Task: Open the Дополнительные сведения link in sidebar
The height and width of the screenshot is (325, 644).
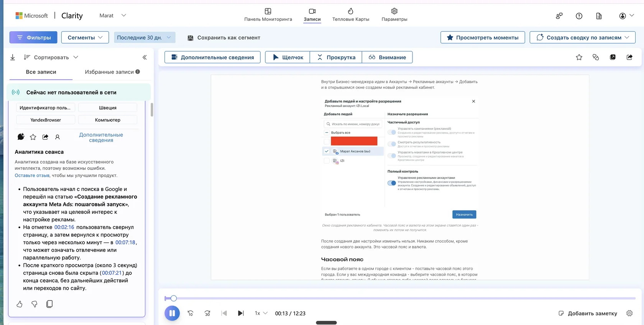Action: click(101, 137)
